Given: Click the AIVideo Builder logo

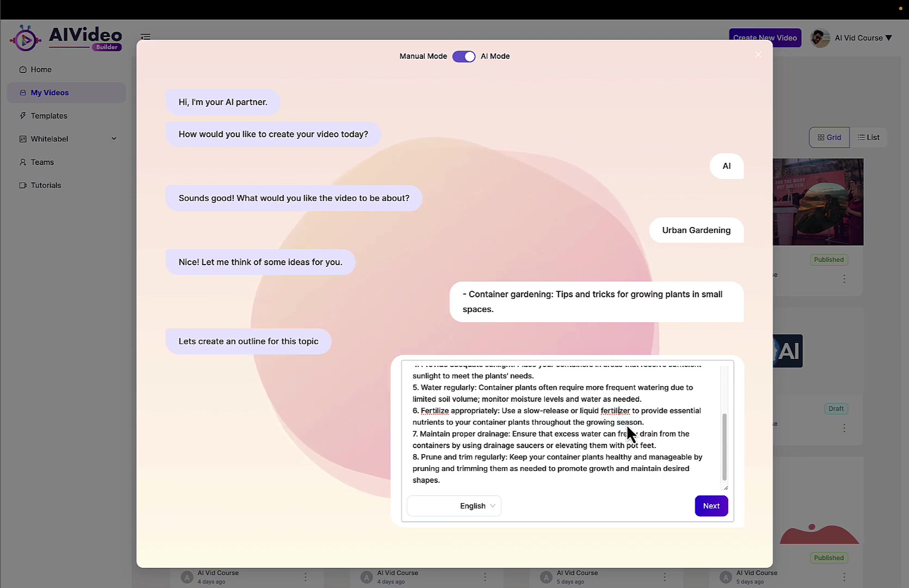Looking at the screenshot, I should tap(66, 38).
